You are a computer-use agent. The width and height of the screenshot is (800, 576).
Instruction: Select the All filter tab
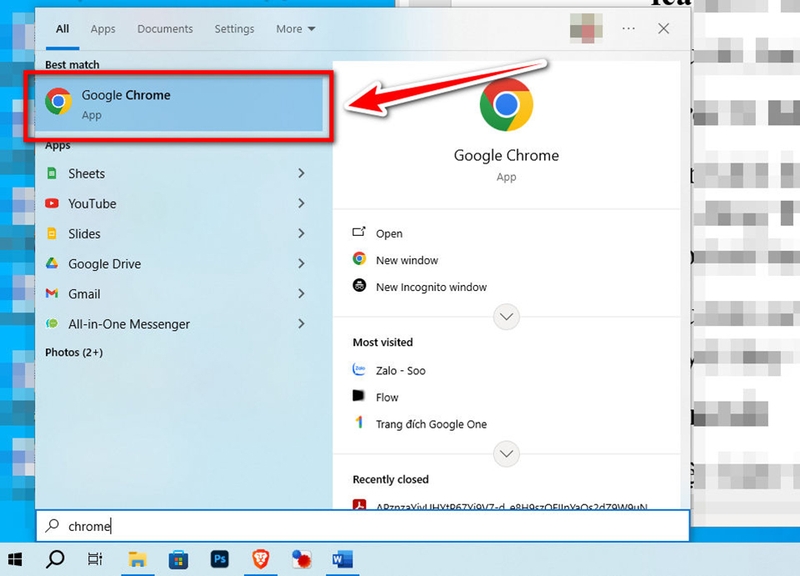point(62,29)
